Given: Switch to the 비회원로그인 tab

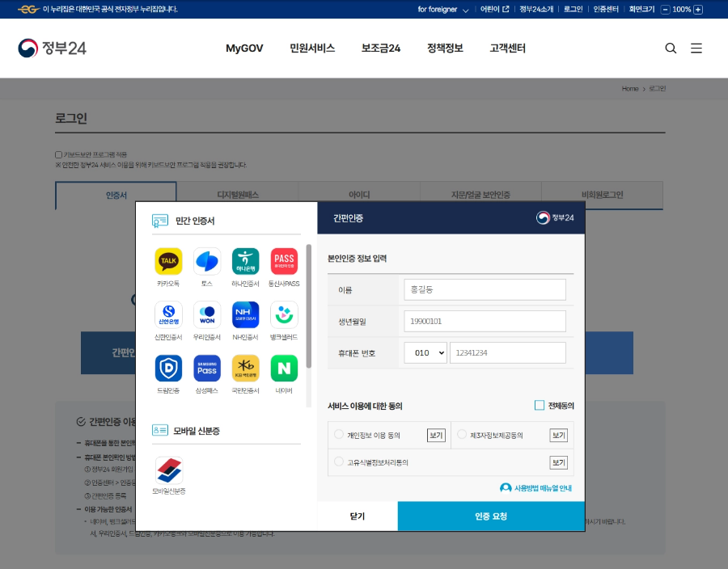Looking at the screenshot, I should (x=602, y=196).
